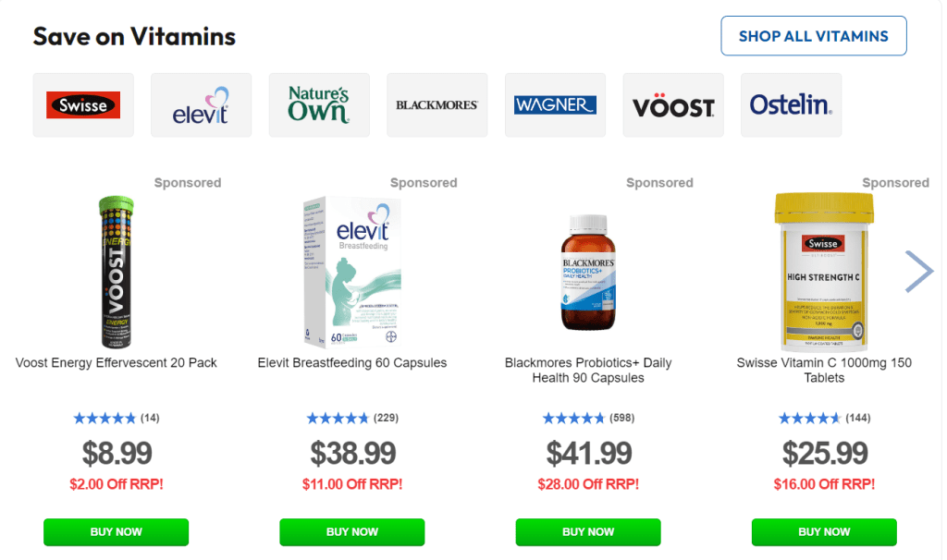
Task: Open Blackmores Probiotics+ bottle image
Action: pyautogui.click(x=588, y=272)
